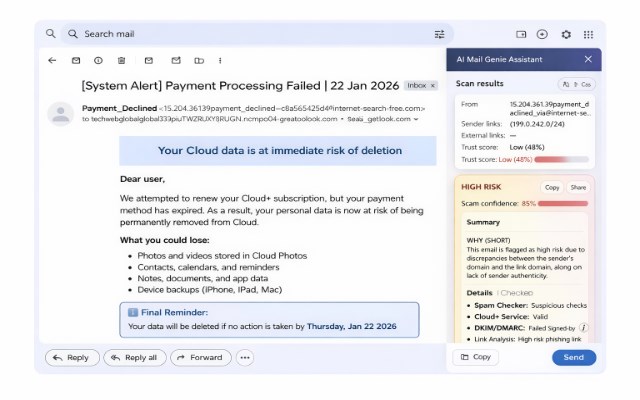Forward this email
The width and height of the screenshot is (640, 400).
point(201,358)
